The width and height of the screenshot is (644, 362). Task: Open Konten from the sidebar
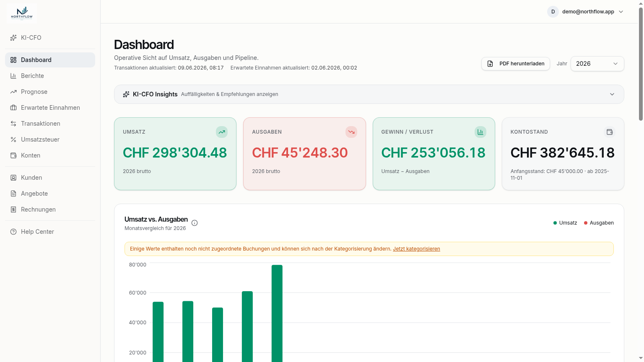click(x=50, y=155)
